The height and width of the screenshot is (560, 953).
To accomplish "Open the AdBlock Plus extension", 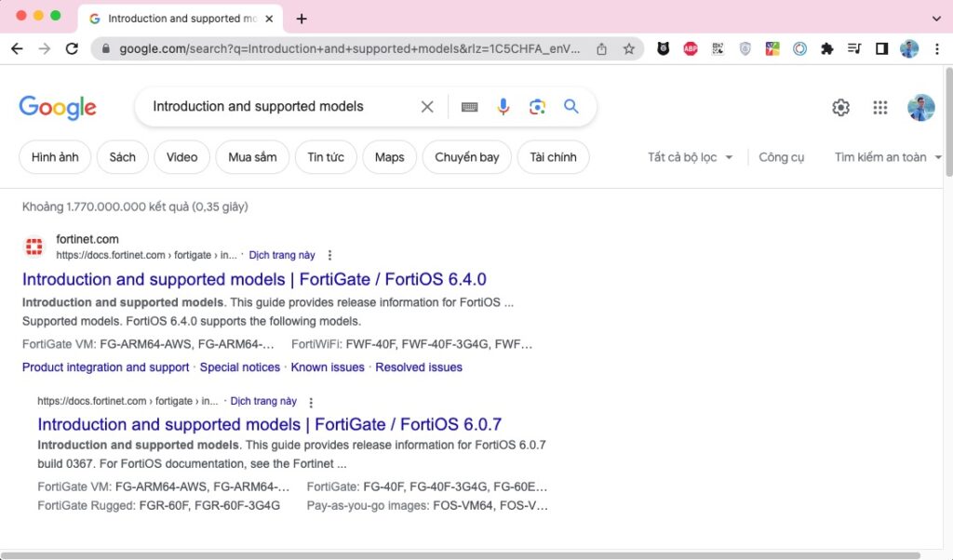I will [x=691, y=48].
